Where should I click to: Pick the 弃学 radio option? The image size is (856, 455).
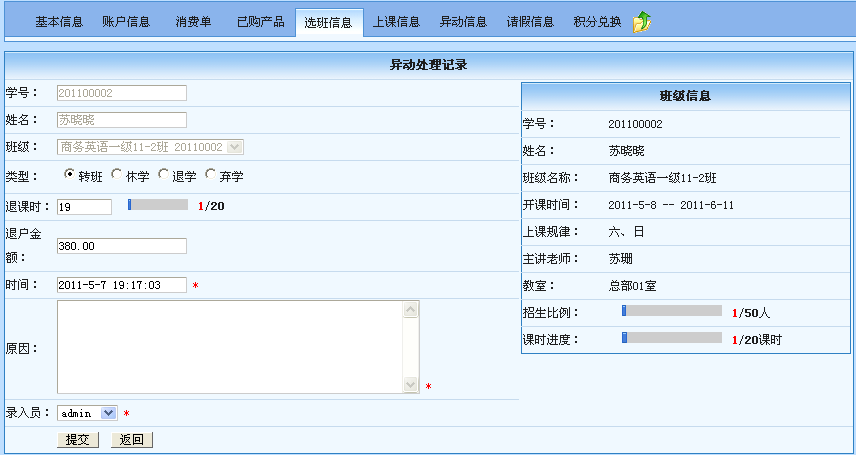(210, 174)
